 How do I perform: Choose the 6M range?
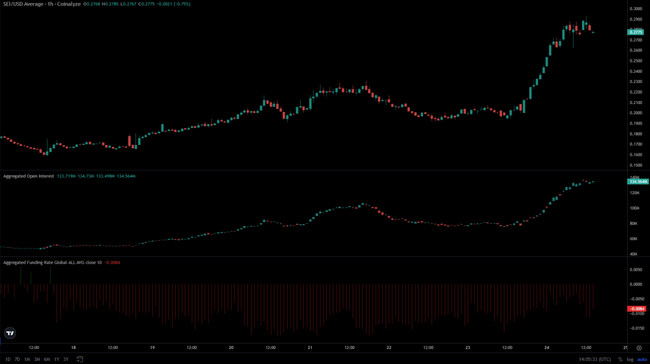tap(47, 359)
